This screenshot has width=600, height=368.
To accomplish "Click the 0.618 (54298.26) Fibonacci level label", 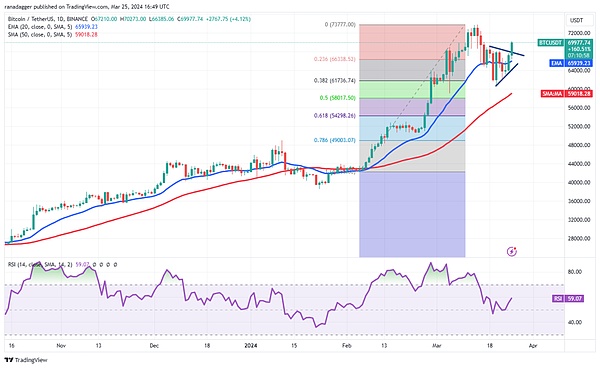I will [334, 116].
